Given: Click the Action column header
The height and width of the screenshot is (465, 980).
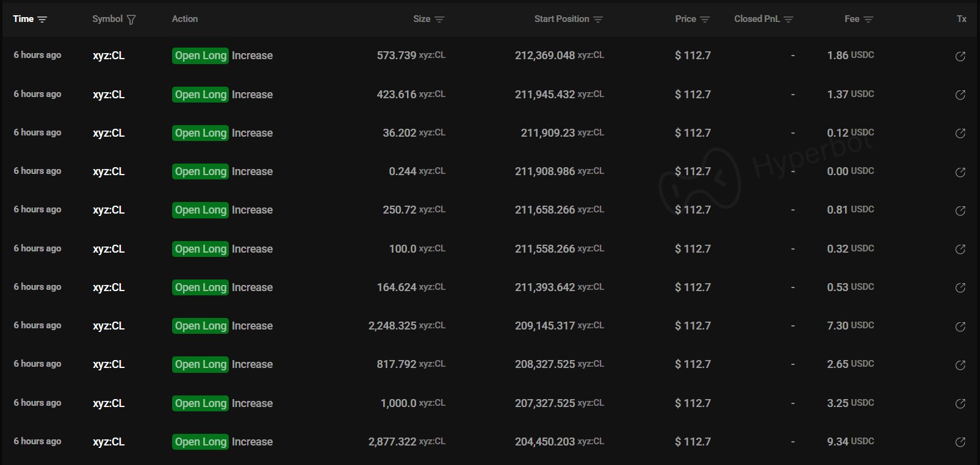Looking at the screenshot, I should coord(185,19).
